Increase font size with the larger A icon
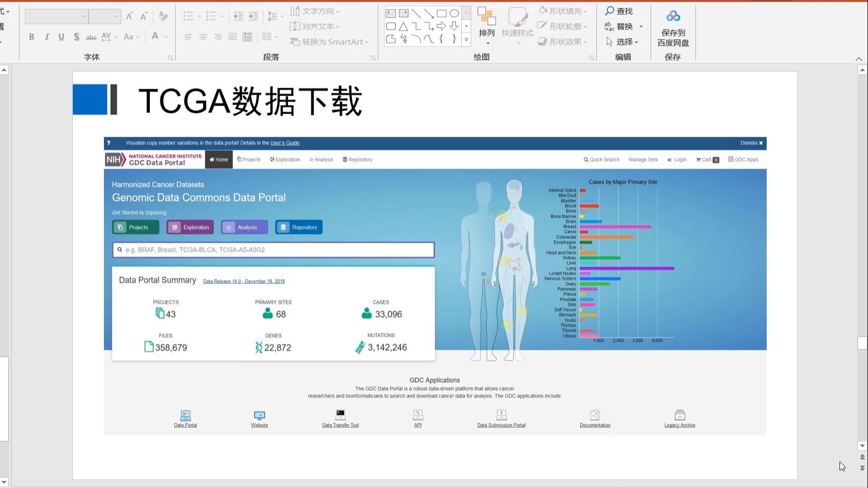The width and height of the screenshot is (868, 488). point(129,16)
